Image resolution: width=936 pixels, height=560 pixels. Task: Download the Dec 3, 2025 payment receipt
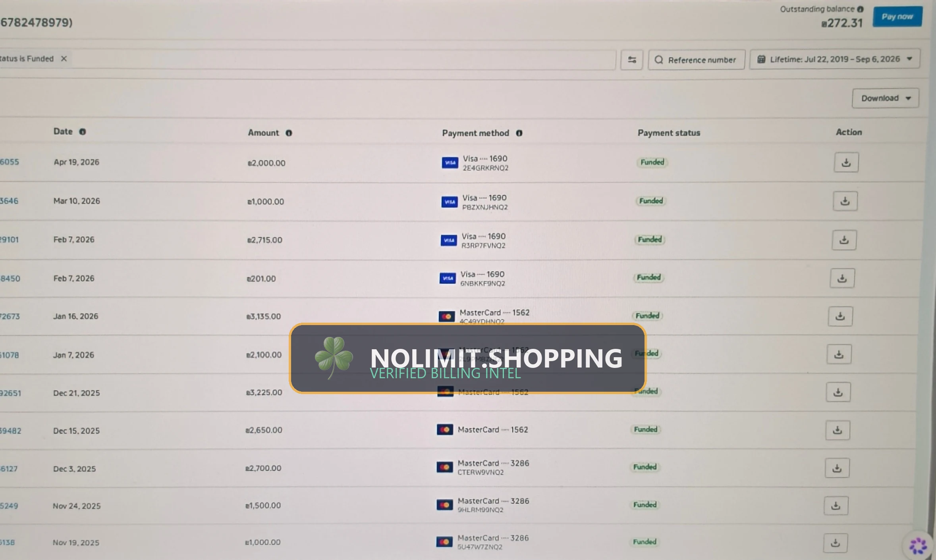pos(837,468)
